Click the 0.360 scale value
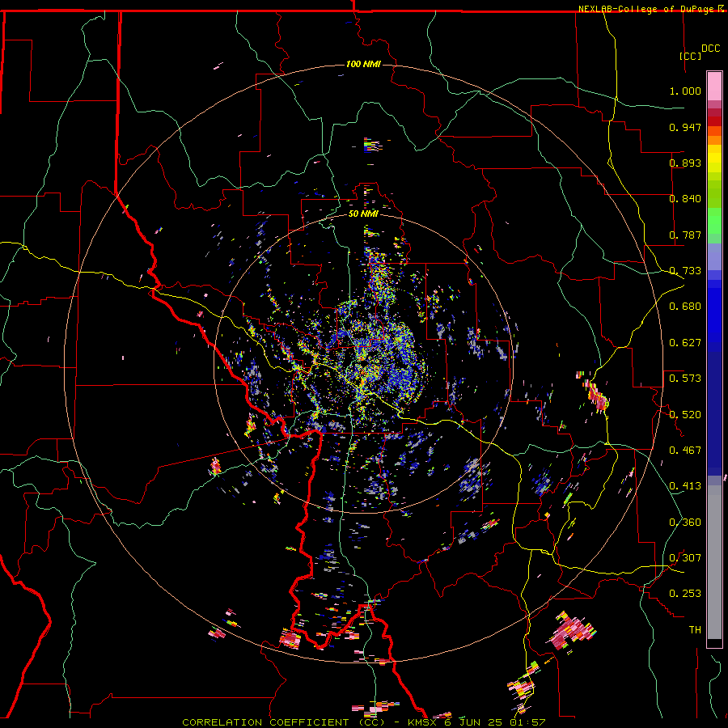Screen dimensions: 728x728 [x=685, y=523]
